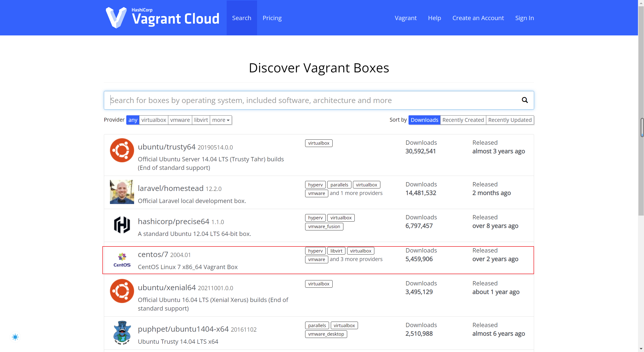Click the search magnifier icon
Image resolution: width=644 pixels, height=352 pixels.
point(525,100)
